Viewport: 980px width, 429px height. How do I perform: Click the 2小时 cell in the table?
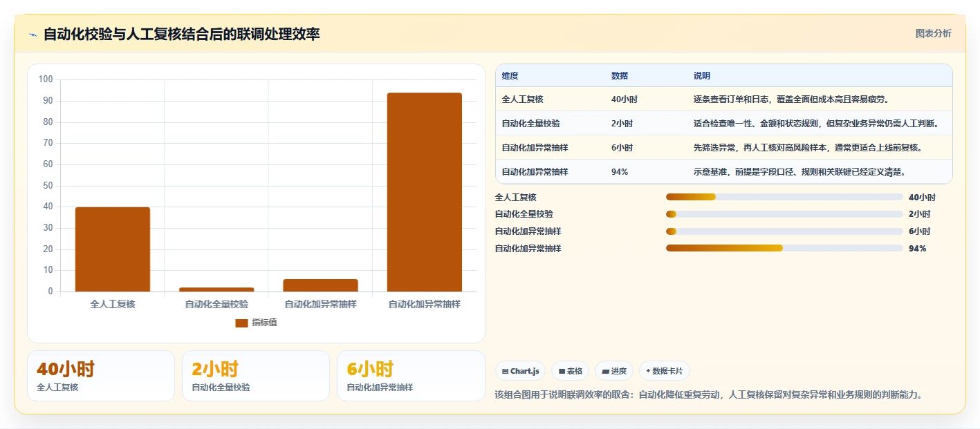click(622, 124)
